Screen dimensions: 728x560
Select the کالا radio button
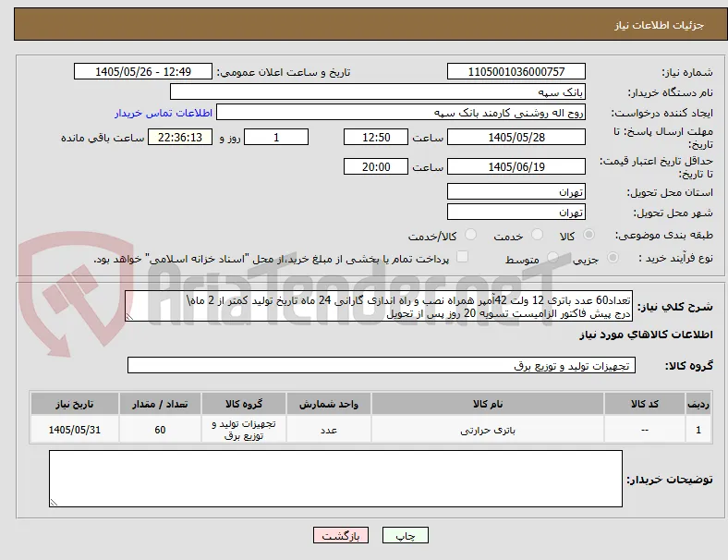point(588,235)
